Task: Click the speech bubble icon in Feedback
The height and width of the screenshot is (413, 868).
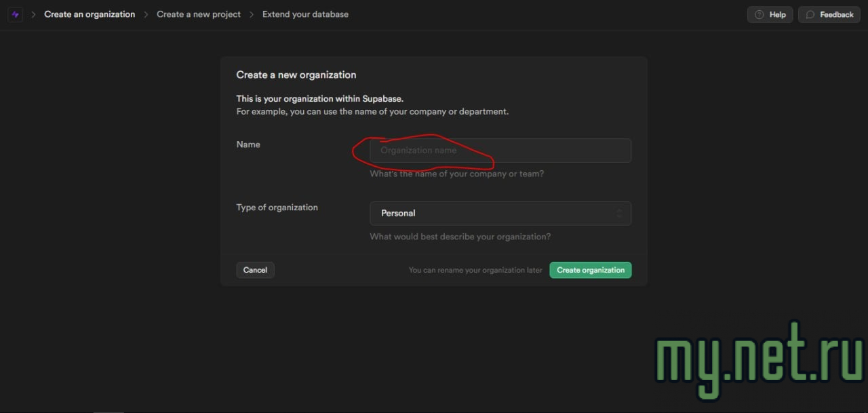Action: 810,15
